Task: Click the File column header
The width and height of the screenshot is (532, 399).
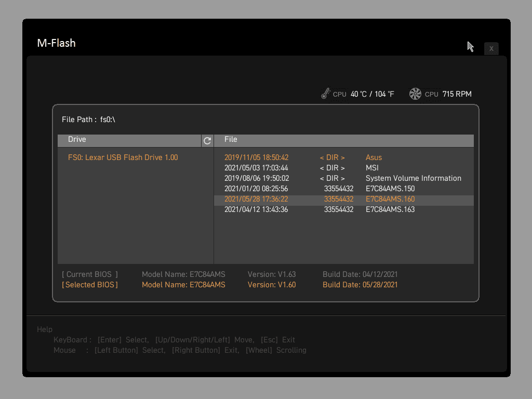Action: [344, 140]
